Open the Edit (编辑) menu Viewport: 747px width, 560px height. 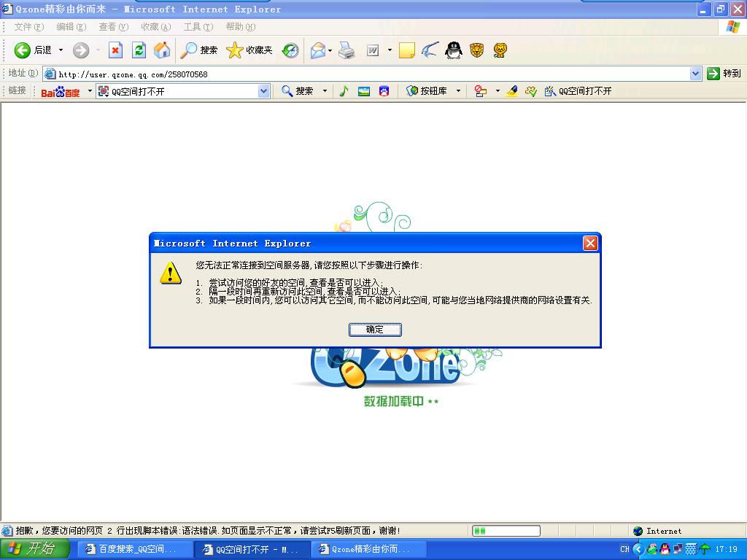click(x=71, y=27)
